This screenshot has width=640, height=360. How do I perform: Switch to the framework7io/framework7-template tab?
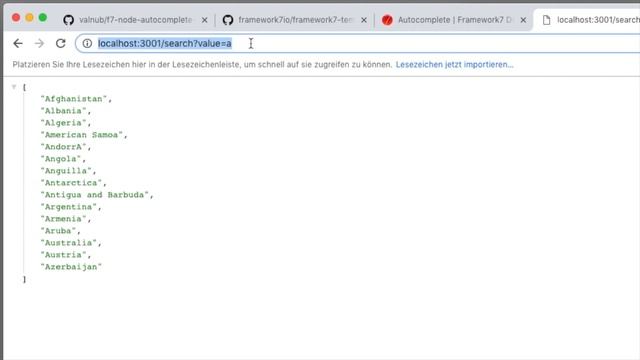[x=295, y=20]
